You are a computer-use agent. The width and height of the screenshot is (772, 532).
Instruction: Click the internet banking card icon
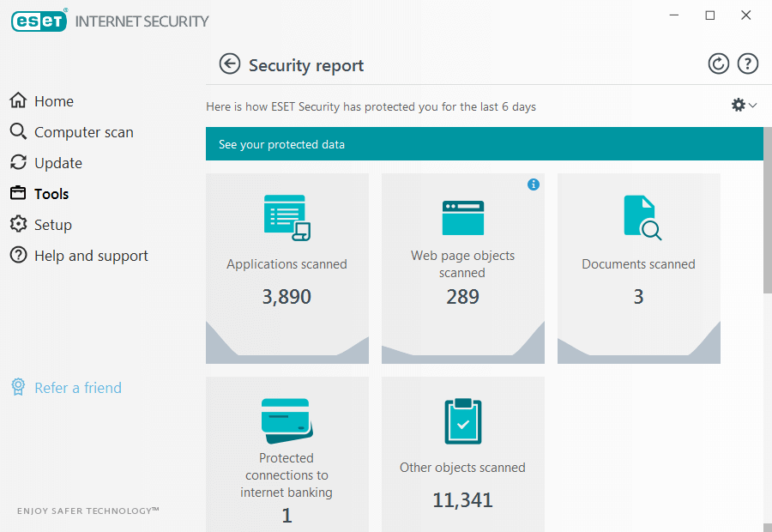click(x=286, y=420)
